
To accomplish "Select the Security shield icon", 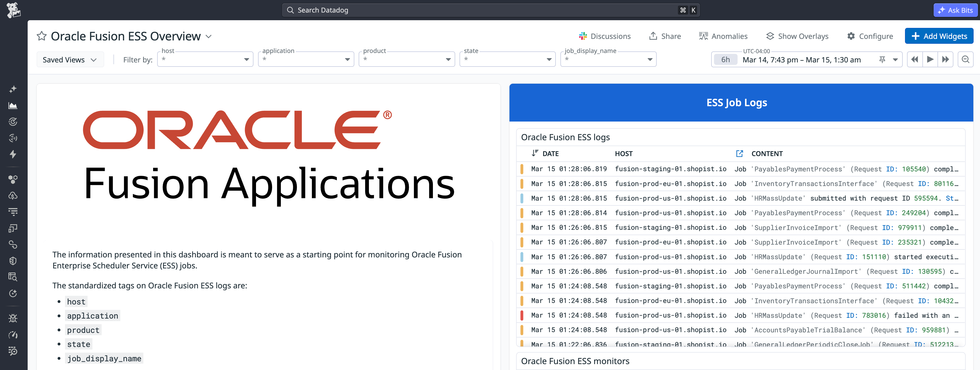I will pyautogui.click(x=13, y=260).
